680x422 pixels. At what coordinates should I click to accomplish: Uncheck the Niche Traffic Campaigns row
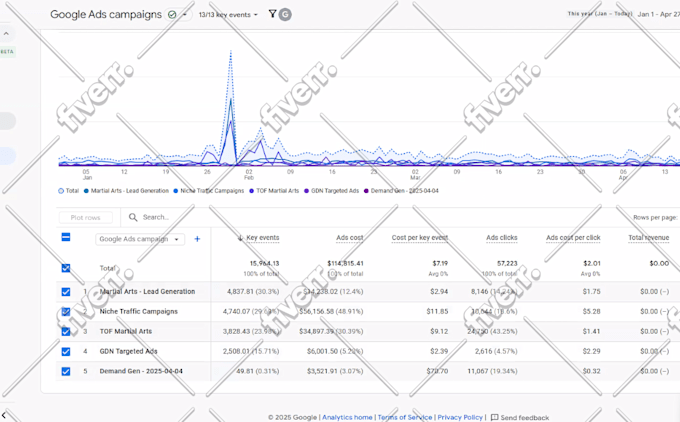66,312
